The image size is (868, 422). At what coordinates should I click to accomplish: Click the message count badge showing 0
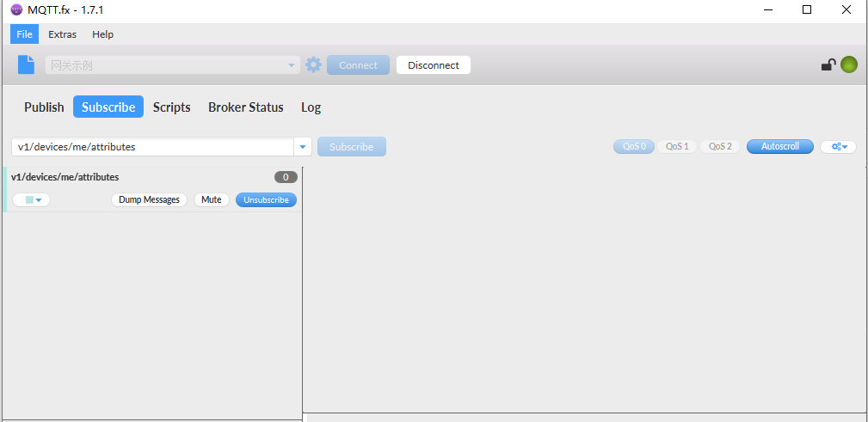(286, 178)
